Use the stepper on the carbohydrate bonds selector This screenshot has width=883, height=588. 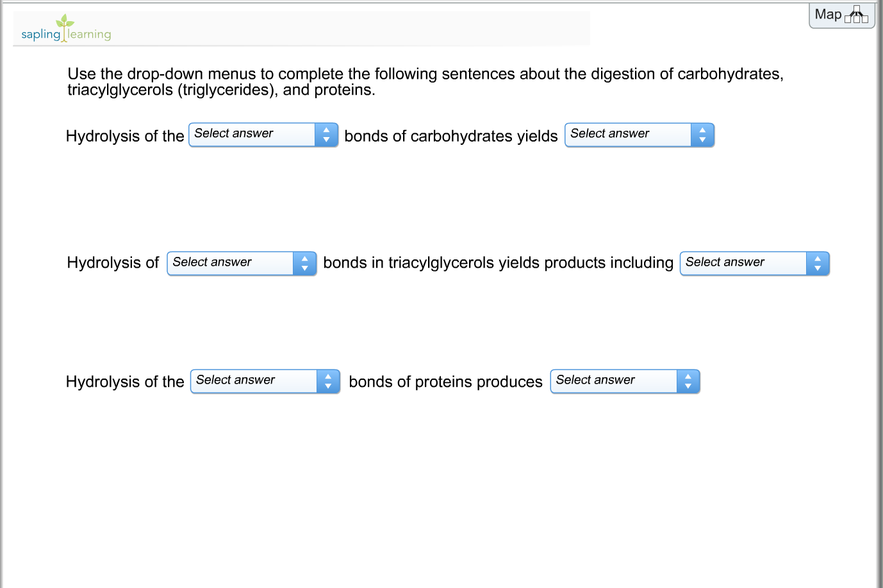pos(327,135)
